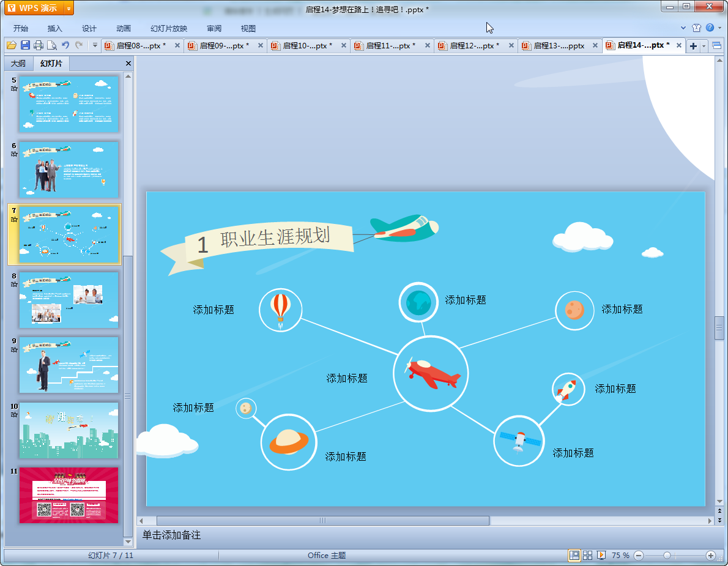Image resolution: width=728 pixels, height=566 pixels.
Task: Click the zoom out minus button
Action: 639,555
